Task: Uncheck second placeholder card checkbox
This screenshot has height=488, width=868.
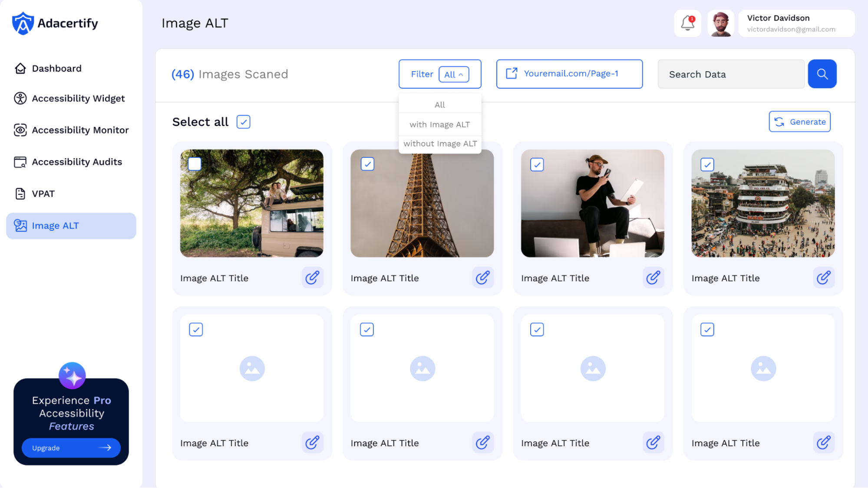Action: click(367, 329)
